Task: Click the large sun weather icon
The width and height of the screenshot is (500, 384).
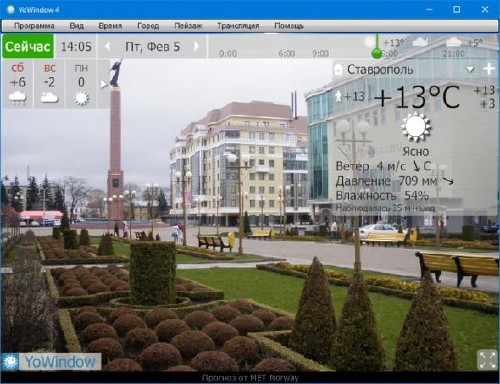Action: click(416, 127)
